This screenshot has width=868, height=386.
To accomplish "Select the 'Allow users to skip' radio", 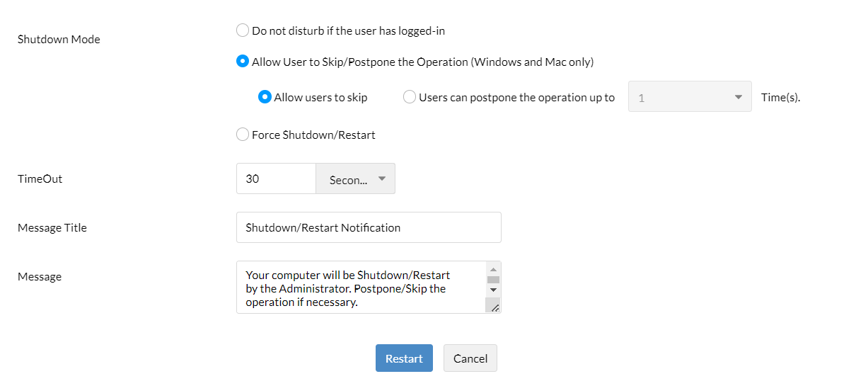I will (x=265, y=97).
